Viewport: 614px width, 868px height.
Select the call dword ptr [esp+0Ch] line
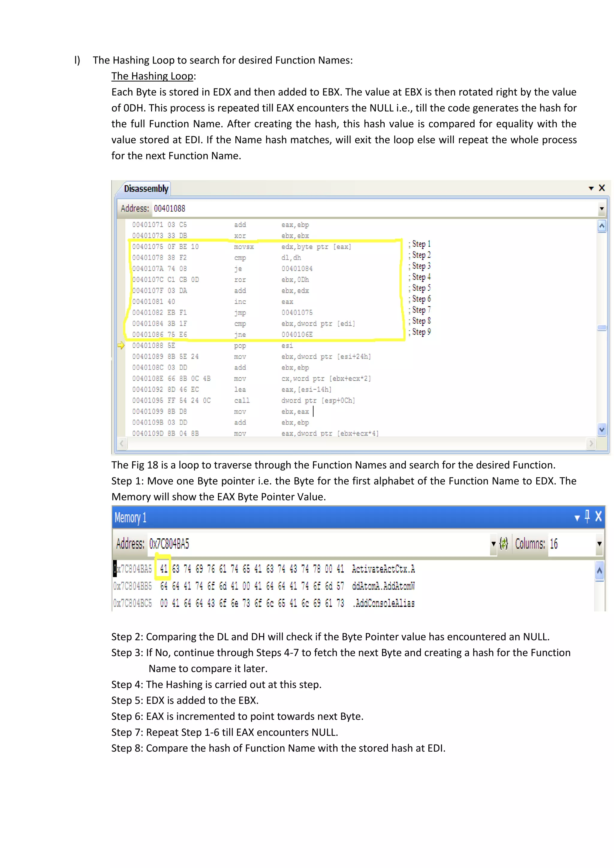pyautogui.click(x=244, y=400)
